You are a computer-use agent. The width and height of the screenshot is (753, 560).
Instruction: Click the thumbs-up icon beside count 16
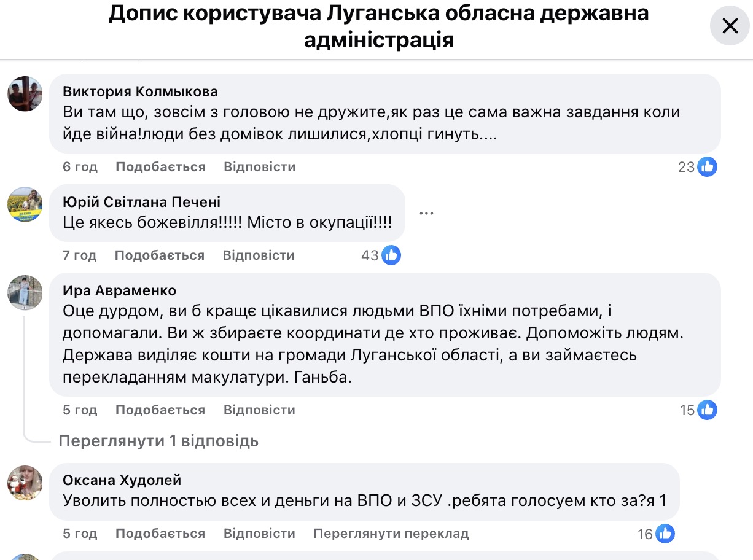click(x=666, y=534)
